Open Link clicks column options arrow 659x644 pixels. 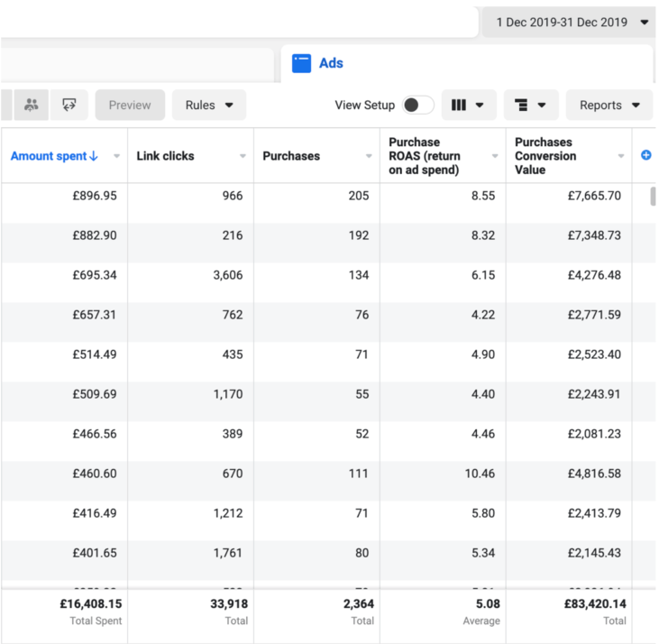pyautogui.click(x=243, y=156)
